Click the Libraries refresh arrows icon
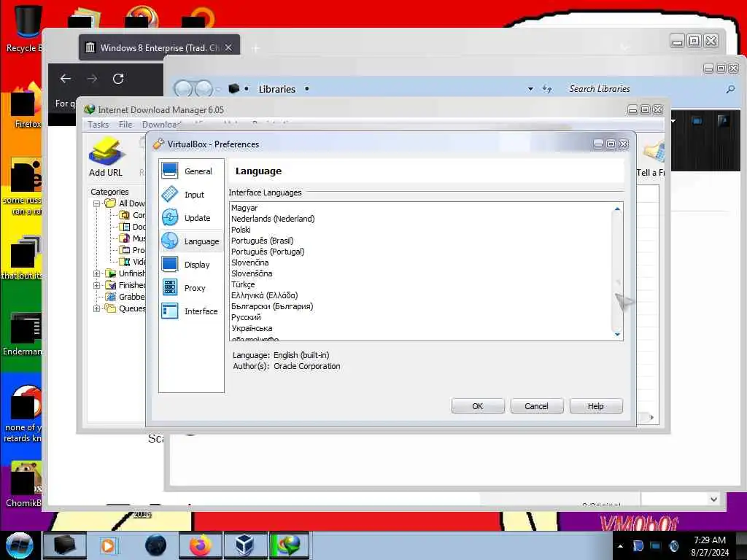Image resolution: width=747 pixels, height=560 pixels. point(547,89)
